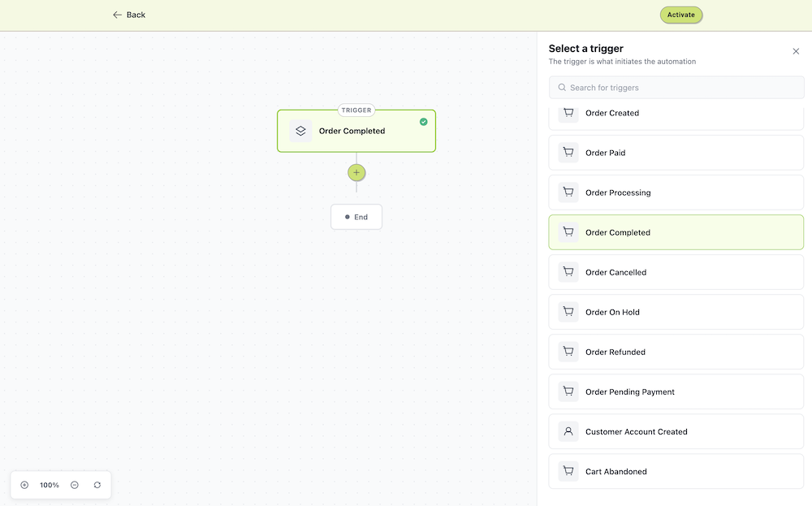Choose the Order Cancelled trigger
This screenshot has height=506, width=812.
[676, 272]
